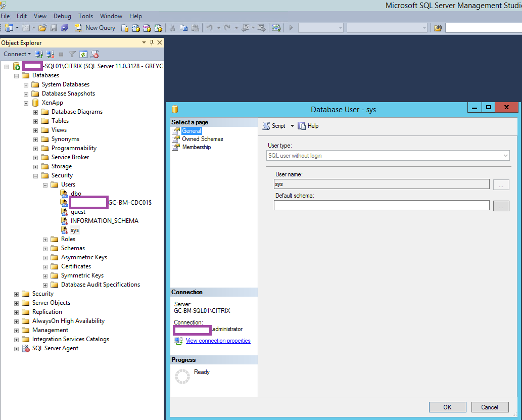Click the Open File folder icon
Screen dimensions: 522x420
pyautogui.click(x=42, y=28)
